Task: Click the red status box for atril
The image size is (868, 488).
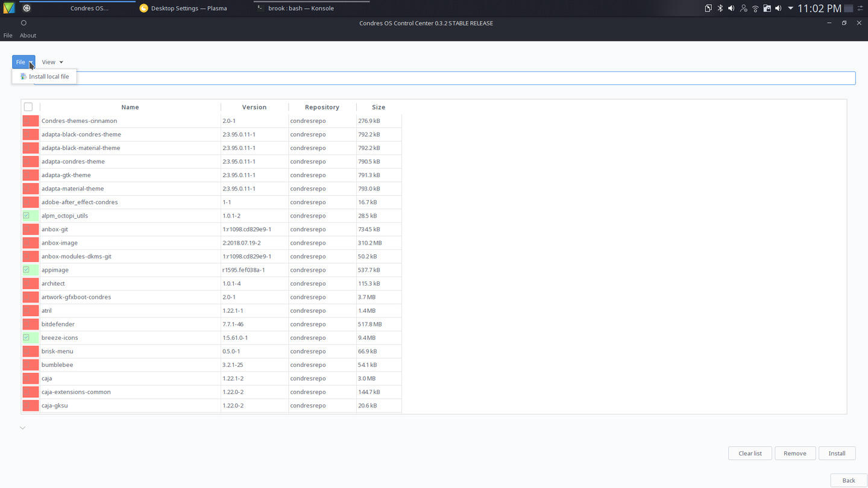Action: 31,310
